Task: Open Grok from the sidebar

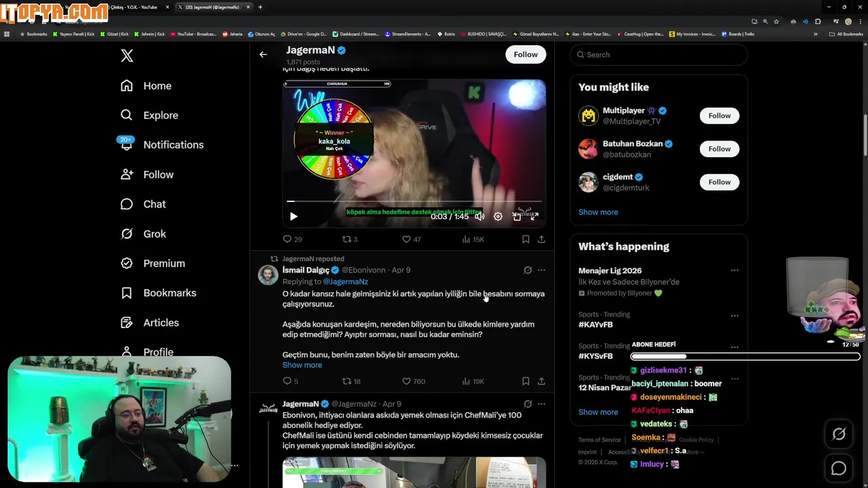Action: 143,234
